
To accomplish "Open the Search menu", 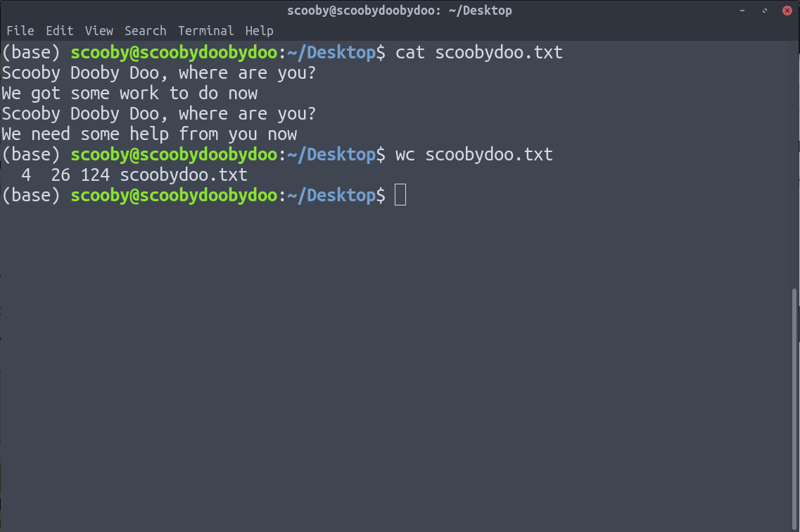I will pos(146,31).
